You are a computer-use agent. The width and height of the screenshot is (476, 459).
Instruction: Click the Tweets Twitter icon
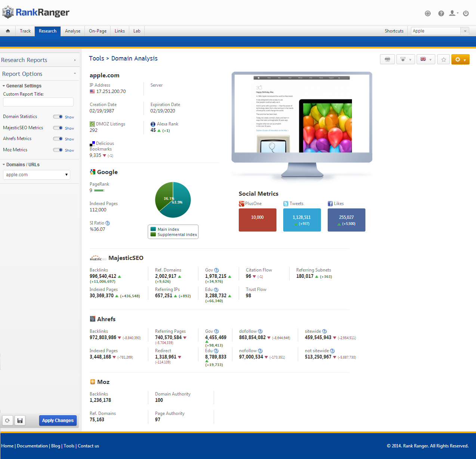[x=286, y=204]
